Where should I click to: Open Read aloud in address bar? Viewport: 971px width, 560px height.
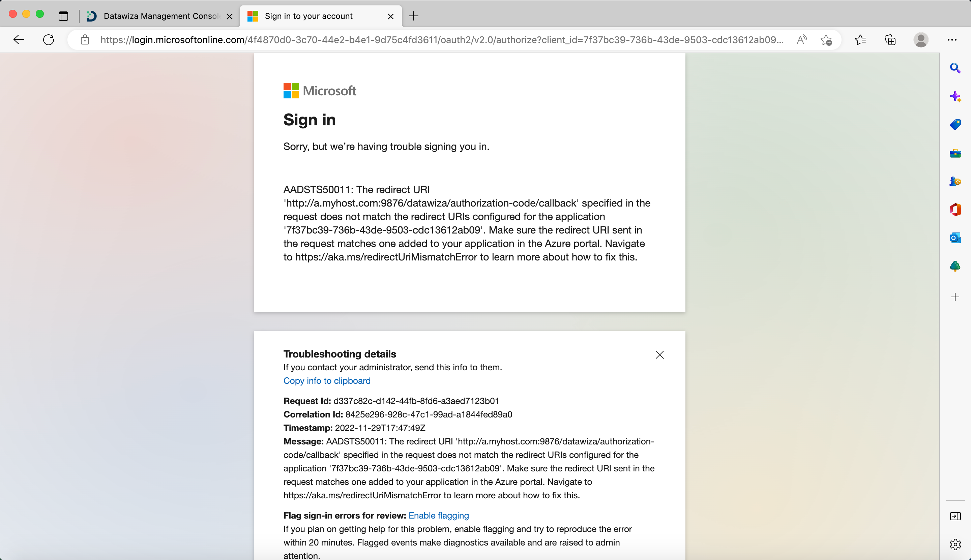coord(802,40)
